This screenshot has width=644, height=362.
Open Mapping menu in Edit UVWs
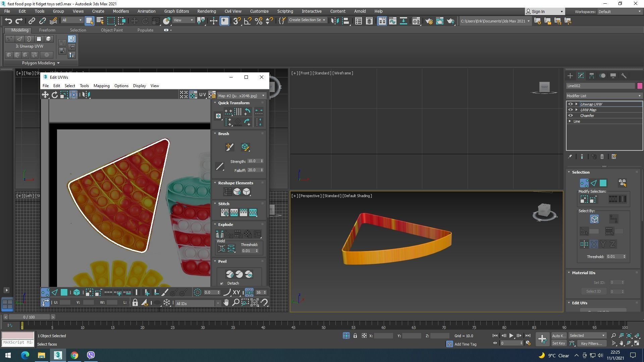(x=101, y=86)
